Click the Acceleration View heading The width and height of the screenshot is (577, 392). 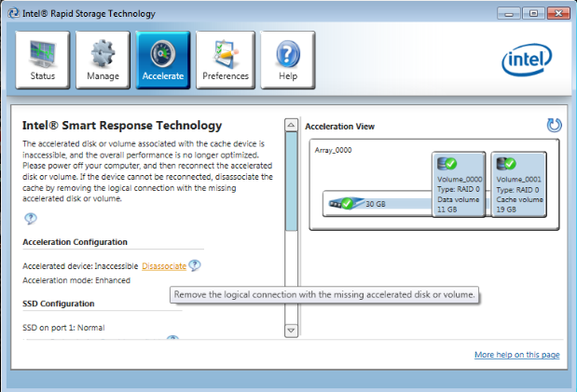339,127
